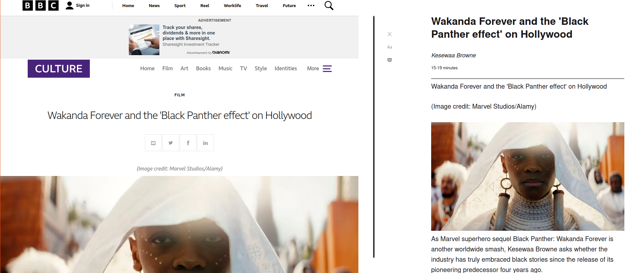Open the Sport section

click(x=180, y=6)
